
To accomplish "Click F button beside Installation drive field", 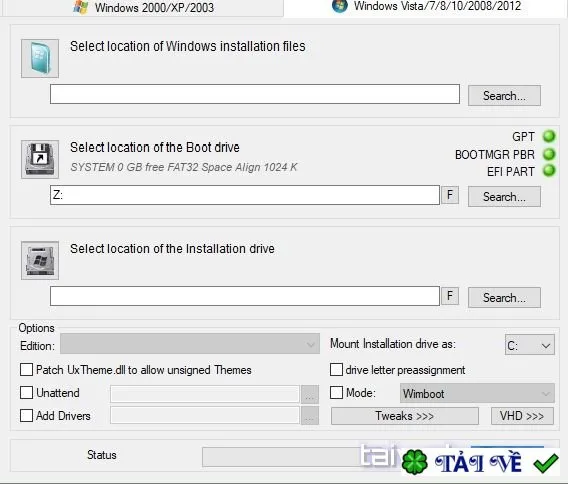I will pyautogui.click(x=450, y=296).
